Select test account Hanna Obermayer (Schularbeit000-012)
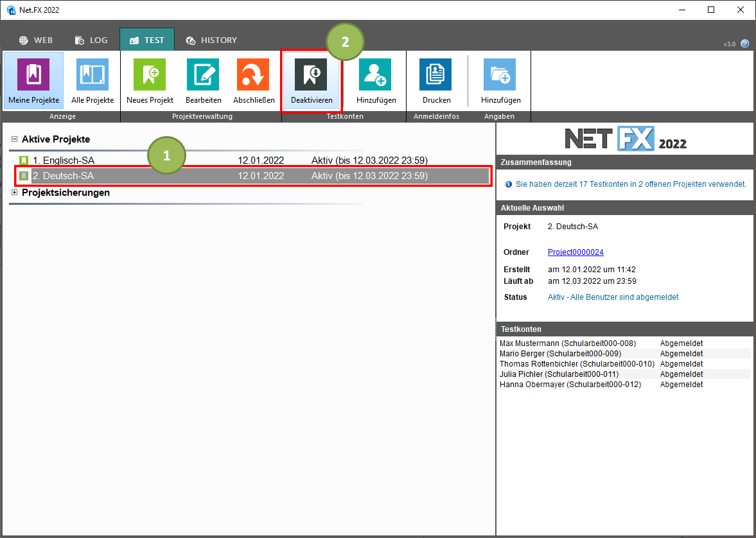The image size is (756, 538). (570, 385)
